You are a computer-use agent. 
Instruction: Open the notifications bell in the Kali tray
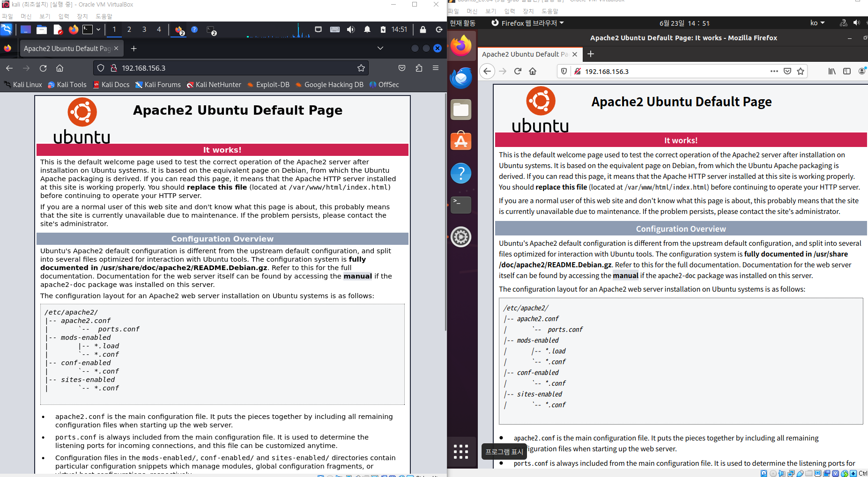pyautogui.click(x=367, y=29)
